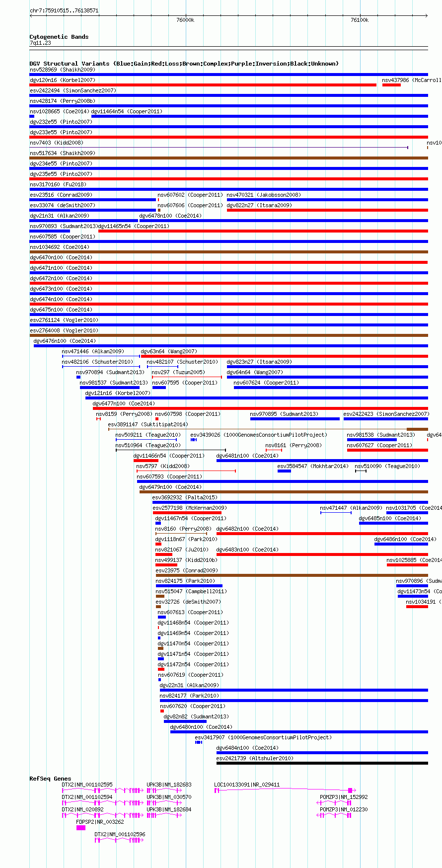
Task: Click the nsv517634 (Shaikh2009) brown complex bar
Action: tap(228, 158)
